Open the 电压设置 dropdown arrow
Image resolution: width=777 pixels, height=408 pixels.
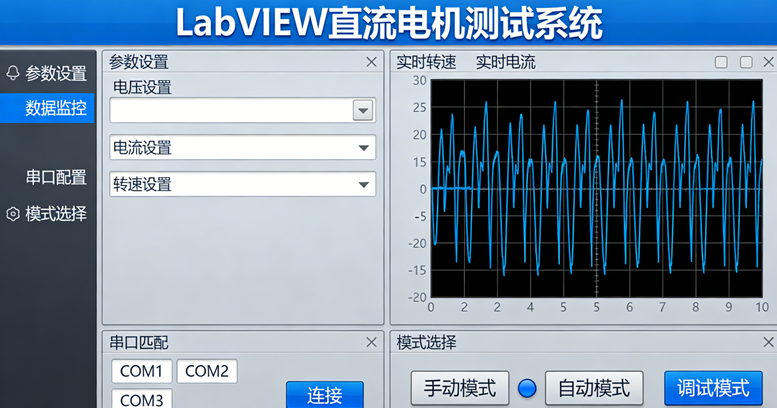click(362, 110)
